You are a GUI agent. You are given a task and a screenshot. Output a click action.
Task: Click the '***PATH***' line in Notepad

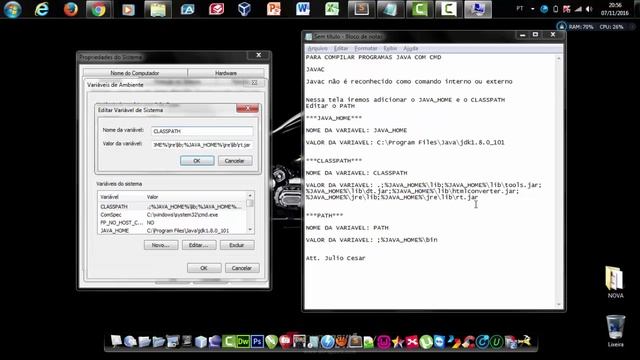[x=324, y=215]
